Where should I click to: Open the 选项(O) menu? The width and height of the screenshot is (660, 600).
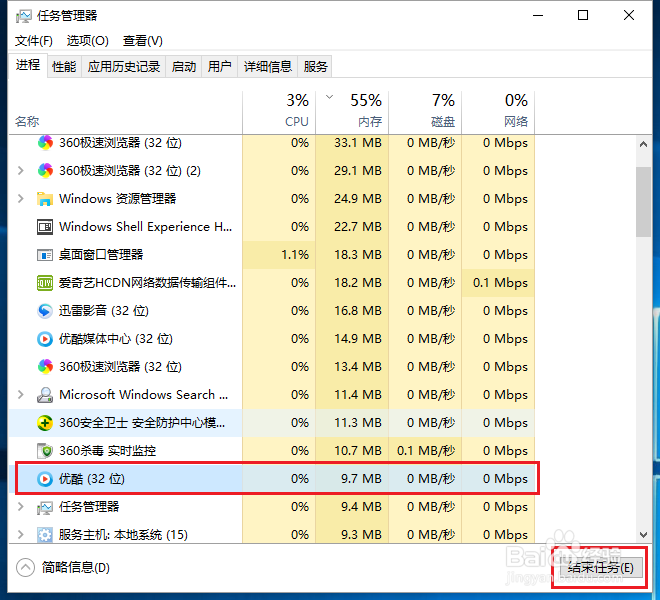[x=88, y=41]
